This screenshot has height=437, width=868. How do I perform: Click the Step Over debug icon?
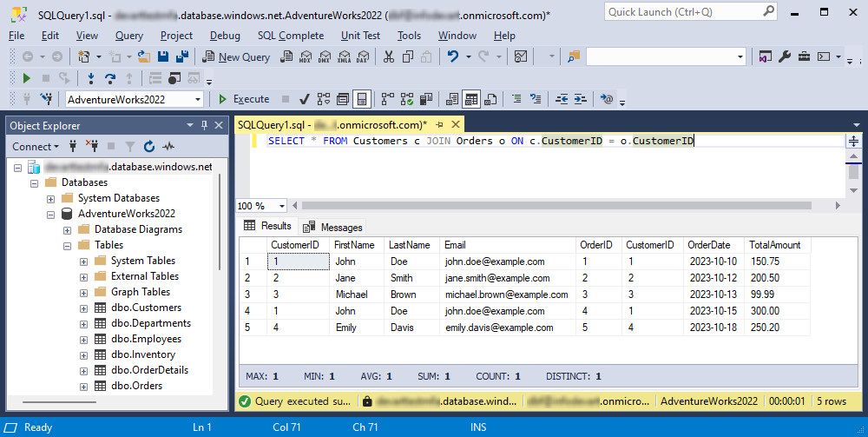coord(110,78)
